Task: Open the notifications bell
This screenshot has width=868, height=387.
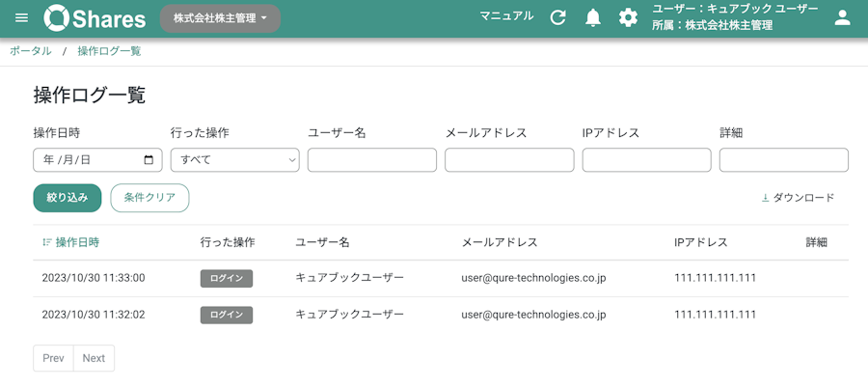Action: pyautogui.click(x=593, y=18)
